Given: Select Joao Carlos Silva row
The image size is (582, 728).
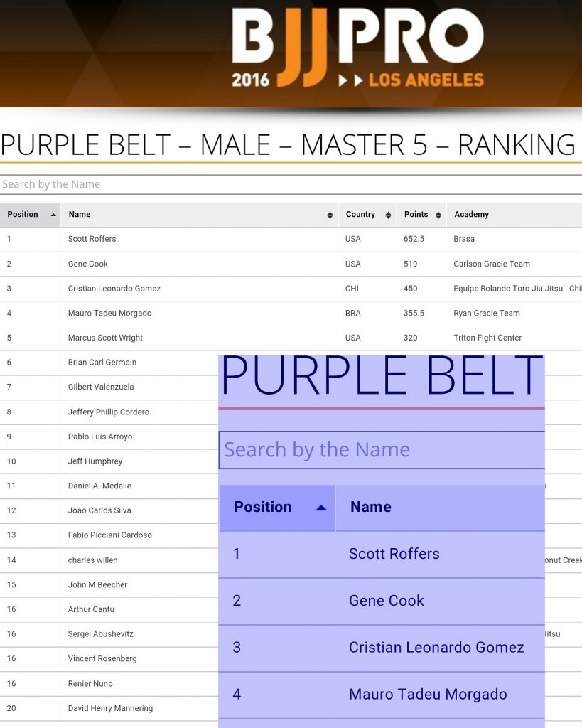Looking at the screenshot, I should [109, 510].
